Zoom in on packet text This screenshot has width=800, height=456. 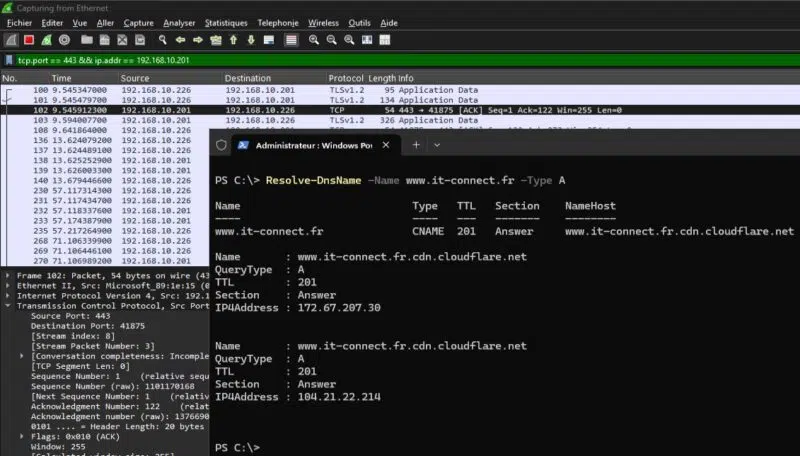314,40
